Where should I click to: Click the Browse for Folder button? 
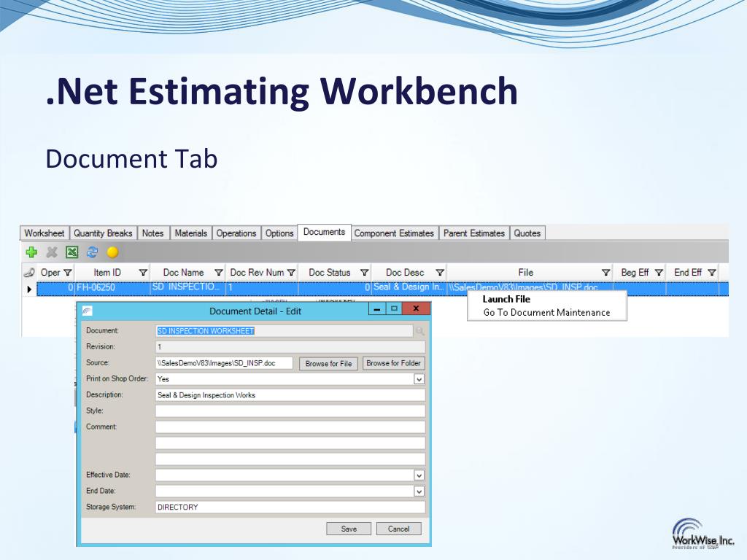pos(393,363)
